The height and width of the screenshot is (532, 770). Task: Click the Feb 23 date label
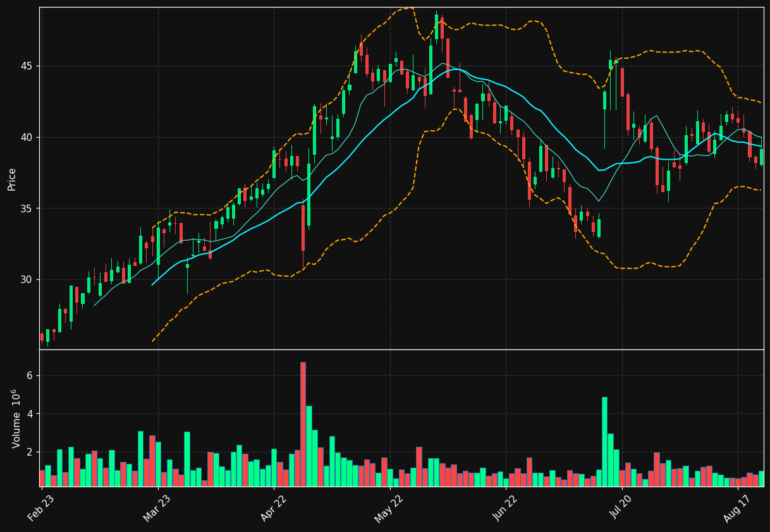[40, 510]
